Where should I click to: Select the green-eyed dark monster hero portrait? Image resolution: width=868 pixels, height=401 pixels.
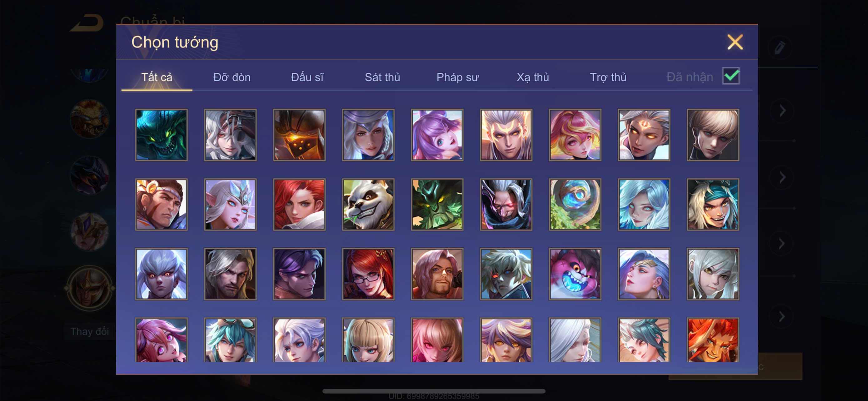162,135
